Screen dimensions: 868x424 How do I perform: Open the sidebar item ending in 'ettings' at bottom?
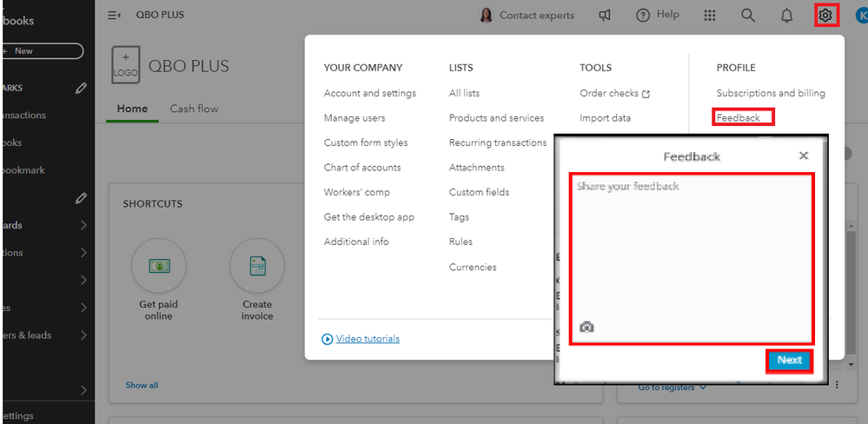point(17,415)
